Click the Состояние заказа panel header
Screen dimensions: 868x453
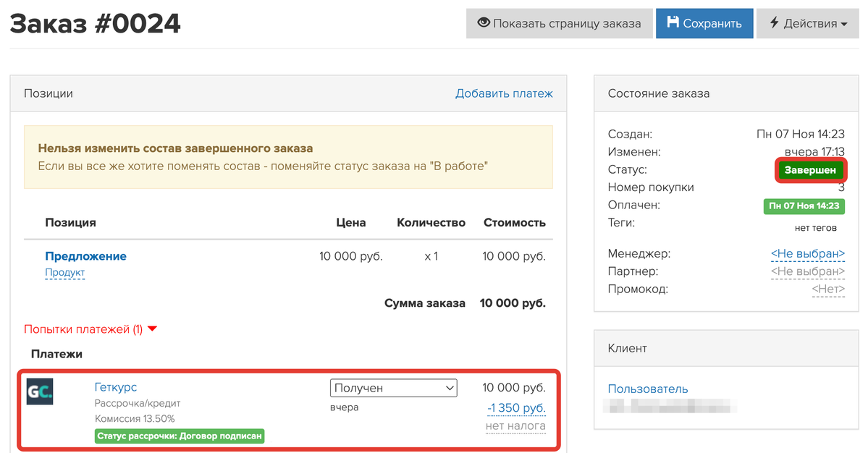click(x=726, y=93)
